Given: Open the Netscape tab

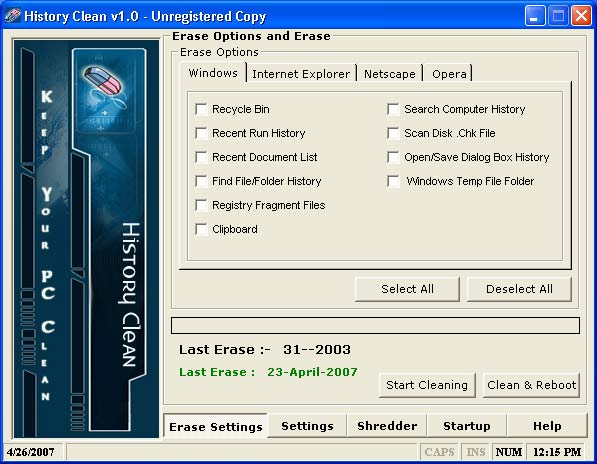Looking at the screenshot, I should pyautogui.click(x=389, y=74).
